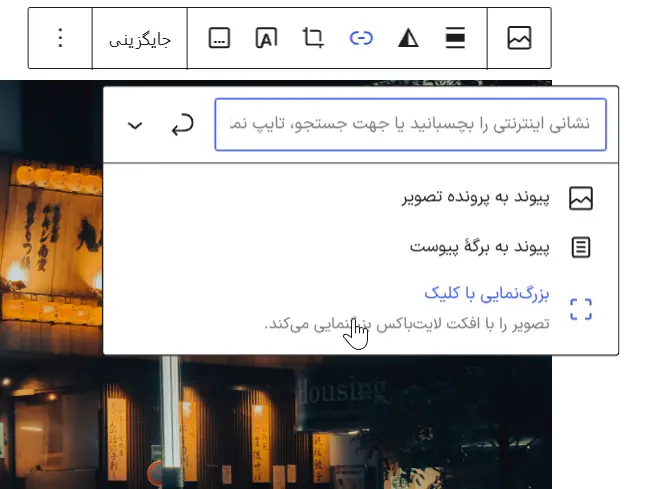Image resolution: width=662 pixels, height=489 pixels.
Task: Add a caption with the caption icon
Action: click(x=220, y=38)
